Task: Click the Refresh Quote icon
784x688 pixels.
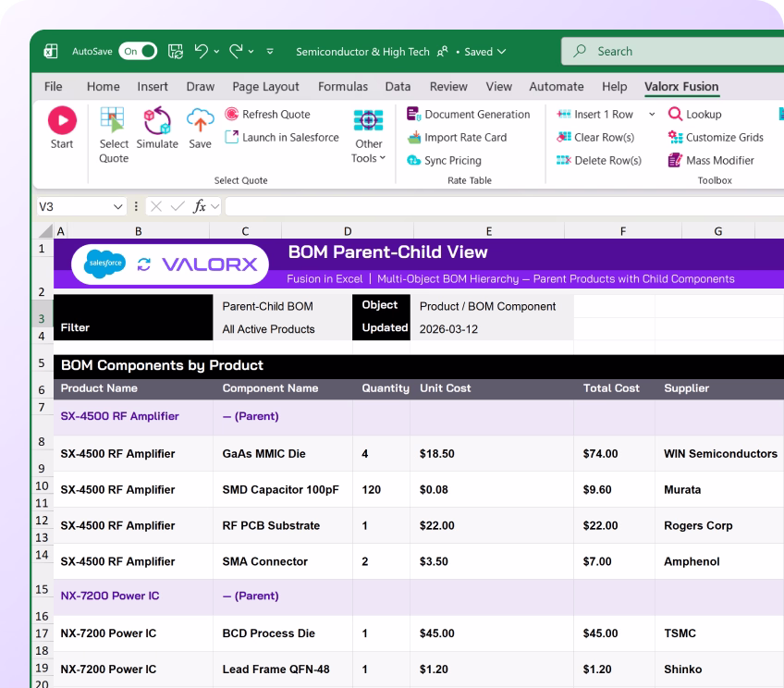Action: pos(231,114)
